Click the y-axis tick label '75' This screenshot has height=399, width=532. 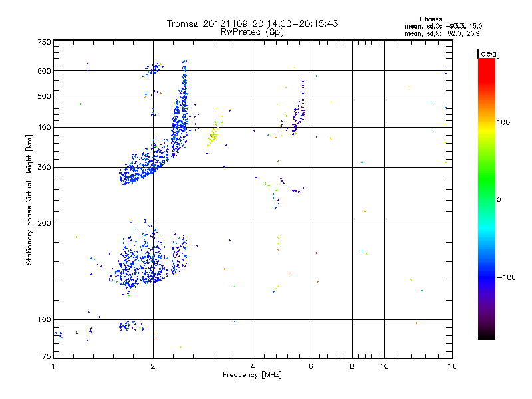click(47, 356)
